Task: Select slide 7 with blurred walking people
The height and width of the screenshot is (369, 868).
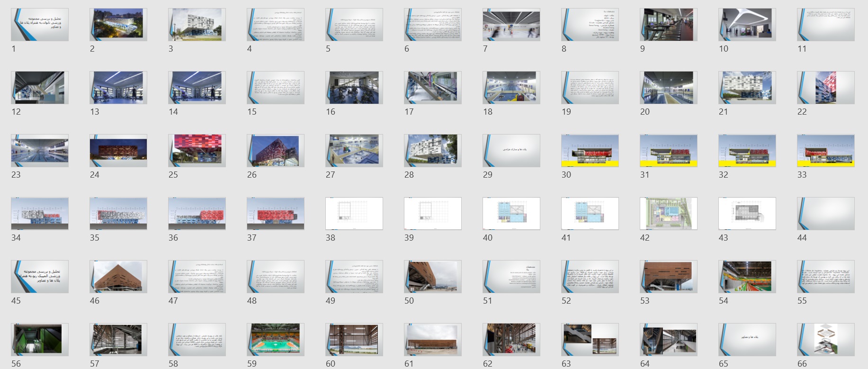Action: tap(511, 25)
